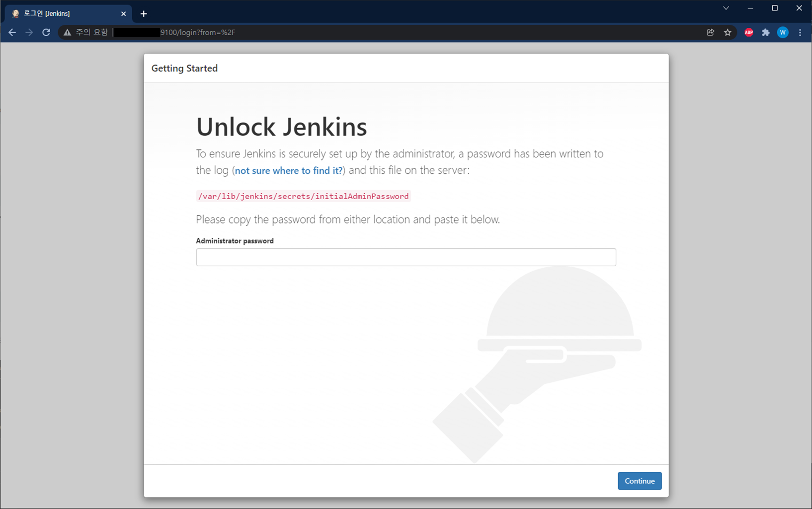
Task: Minimize the browser window
Action: tap(750, 8)
